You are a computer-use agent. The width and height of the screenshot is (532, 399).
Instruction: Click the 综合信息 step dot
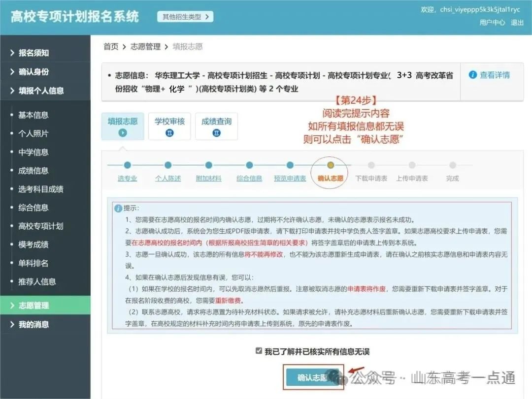249,165
